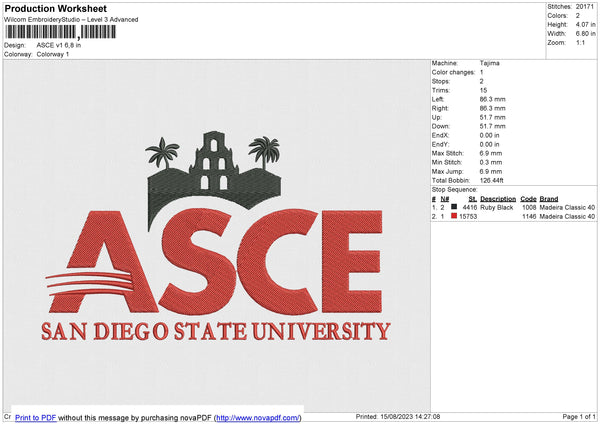Click the stitch count 15753 cell

click(468, 217)
